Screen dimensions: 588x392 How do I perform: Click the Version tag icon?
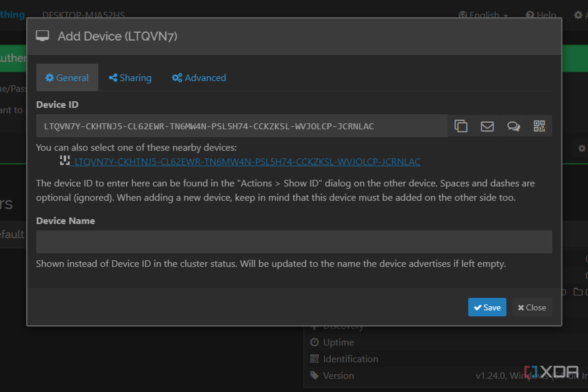pyautogui.click(x=314, y=375)
